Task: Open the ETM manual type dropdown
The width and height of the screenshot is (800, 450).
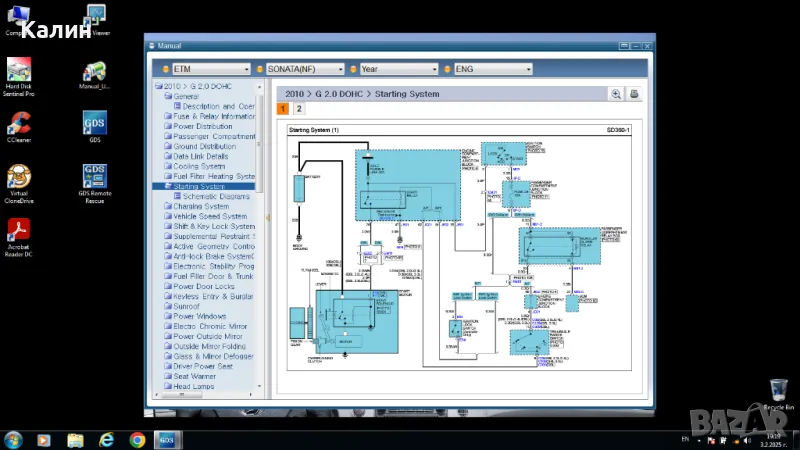Action: (206, 69)
